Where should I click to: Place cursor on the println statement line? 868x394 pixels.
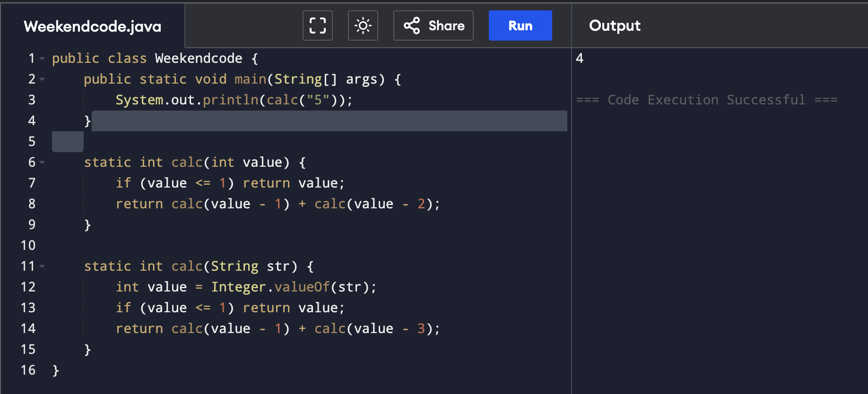(x=234, y=100)
